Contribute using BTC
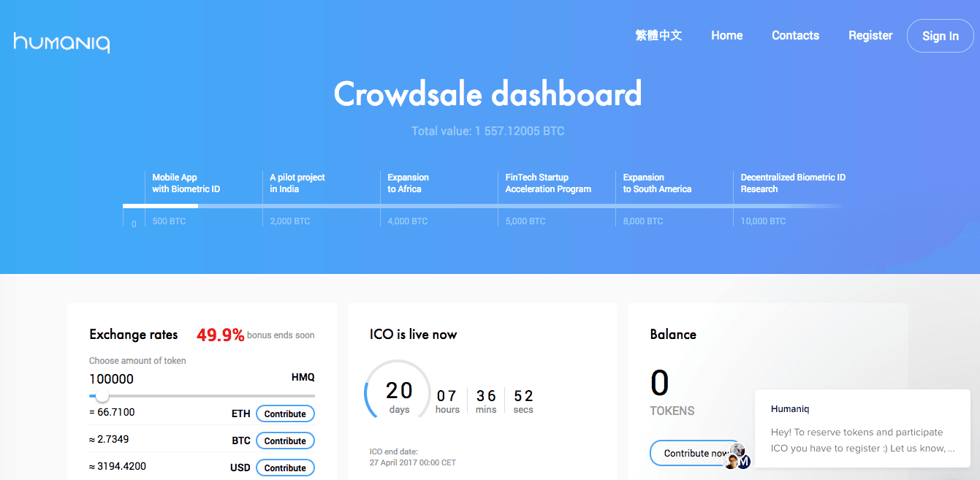This screenshot has width=980, height=480. pyautogui.click(x=285, y=441)
